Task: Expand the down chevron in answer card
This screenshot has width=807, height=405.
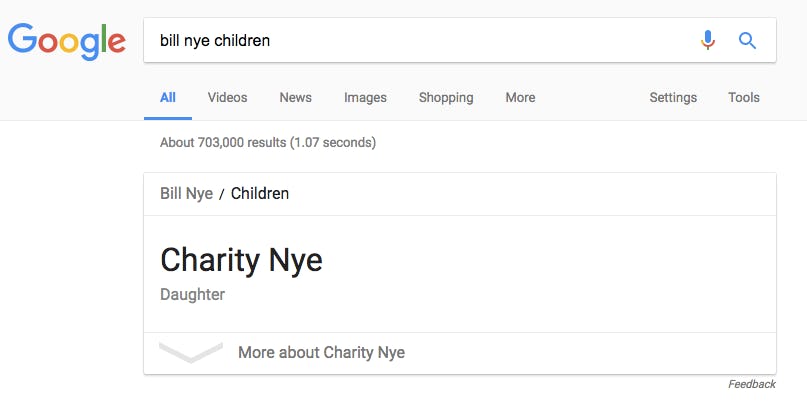Action: [x=190, y=352]
